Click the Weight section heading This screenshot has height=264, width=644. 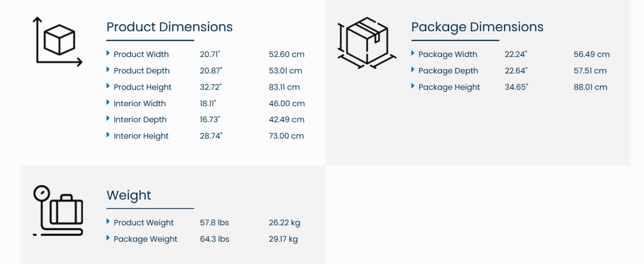tap(129, 195)
